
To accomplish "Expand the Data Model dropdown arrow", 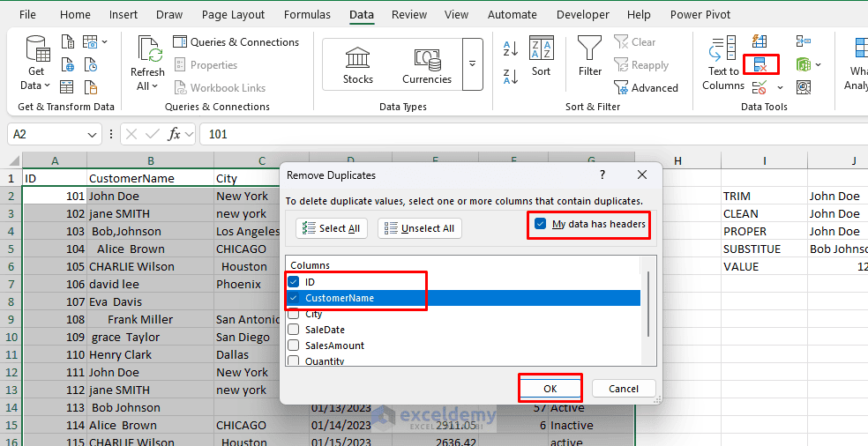I will coord(819,64).
